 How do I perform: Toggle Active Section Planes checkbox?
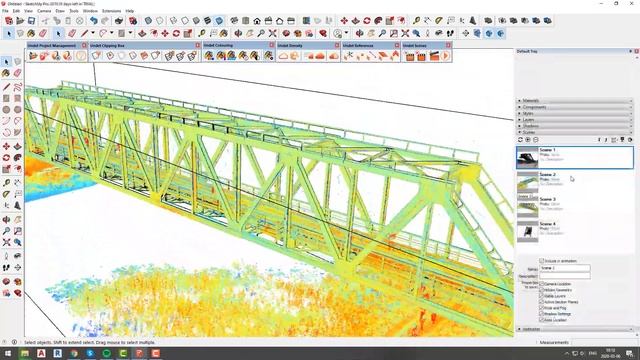pos(542,302)
